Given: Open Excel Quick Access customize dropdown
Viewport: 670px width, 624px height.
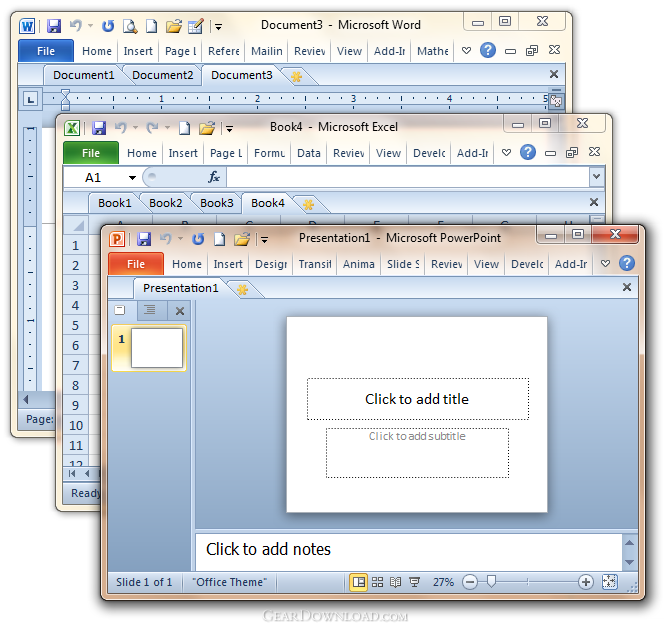Looking at the screenshot, I should pyautogui.click(x=229, y=129).
